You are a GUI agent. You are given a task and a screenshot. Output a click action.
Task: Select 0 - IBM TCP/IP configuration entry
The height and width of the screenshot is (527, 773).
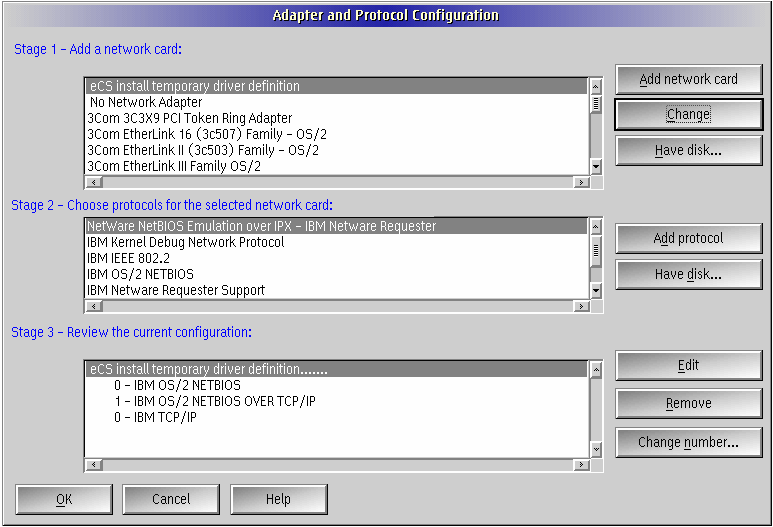(337, 417)
